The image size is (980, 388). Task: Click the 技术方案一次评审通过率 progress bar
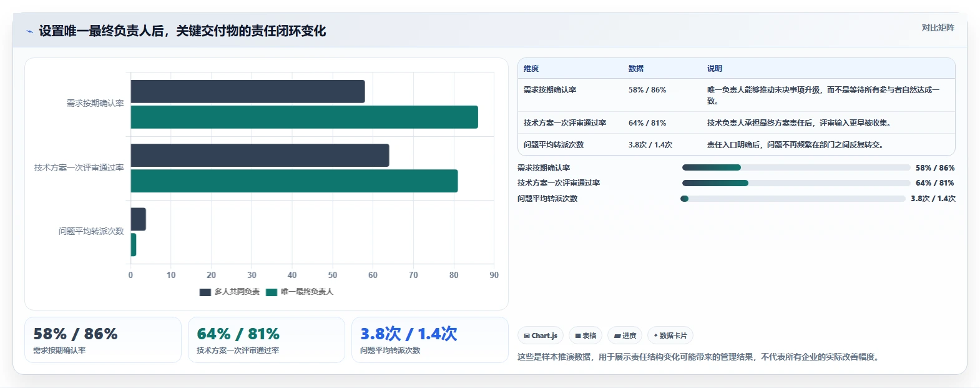click(x=796, y=183)
